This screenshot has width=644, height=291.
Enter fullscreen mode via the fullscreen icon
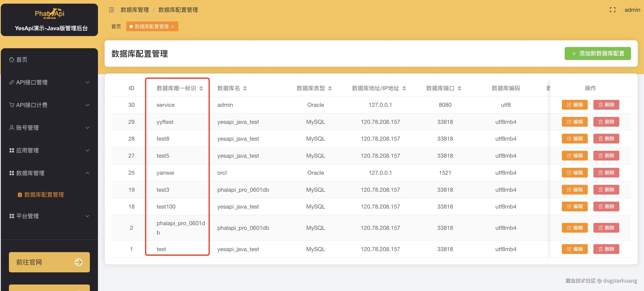[x=612, y=10]
